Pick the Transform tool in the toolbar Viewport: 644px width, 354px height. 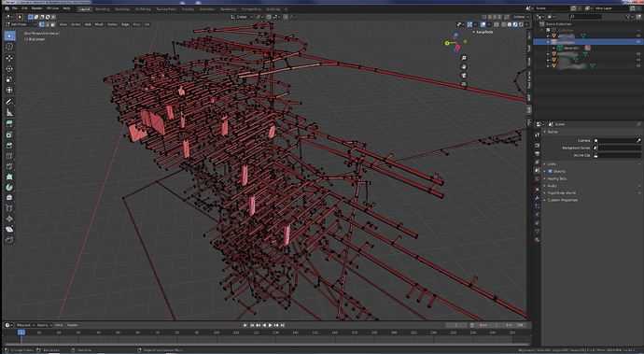tap(9, 90)
